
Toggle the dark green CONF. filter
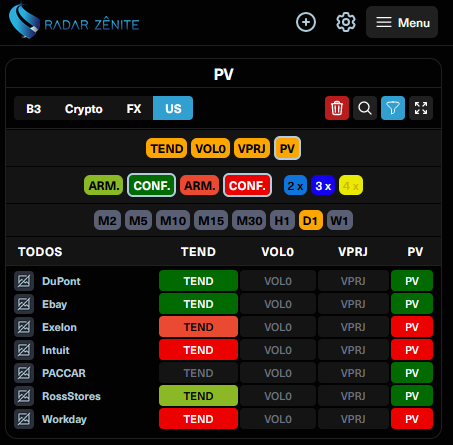(151, 185)
